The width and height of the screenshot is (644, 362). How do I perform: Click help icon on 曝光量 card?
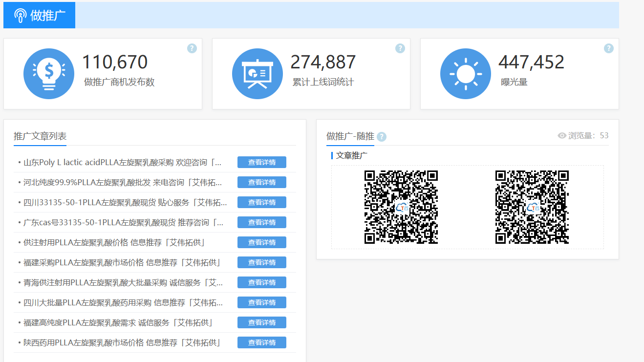tap(608, 48)
